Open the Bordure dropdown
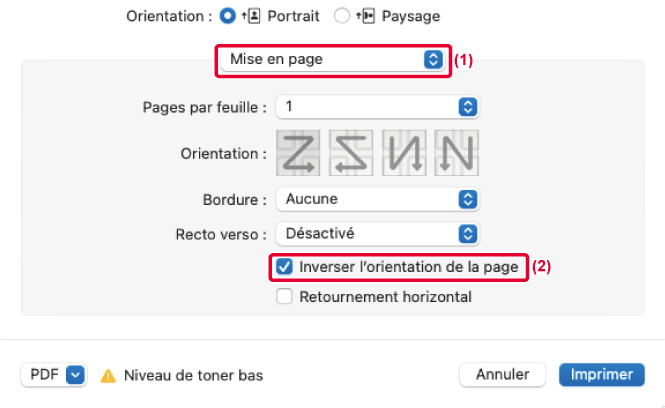The height and width of the screenshot is (408, 665). 378,199
